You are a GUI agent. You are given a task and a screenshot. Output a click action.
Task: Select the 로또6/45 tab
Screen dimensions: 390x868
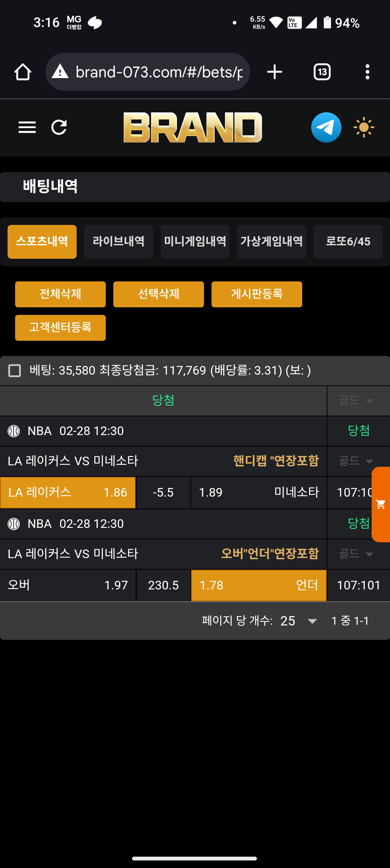(x=348, y=241)
